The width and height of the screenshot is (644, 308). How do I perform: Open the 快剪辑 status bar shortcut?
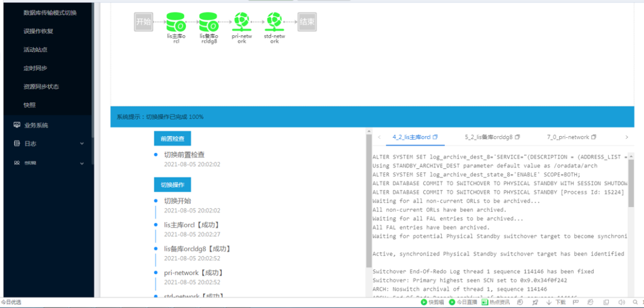point(432,303)
